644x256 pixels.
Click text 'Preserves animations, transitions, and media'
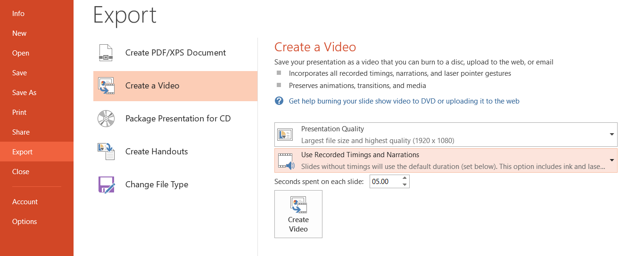357,86
